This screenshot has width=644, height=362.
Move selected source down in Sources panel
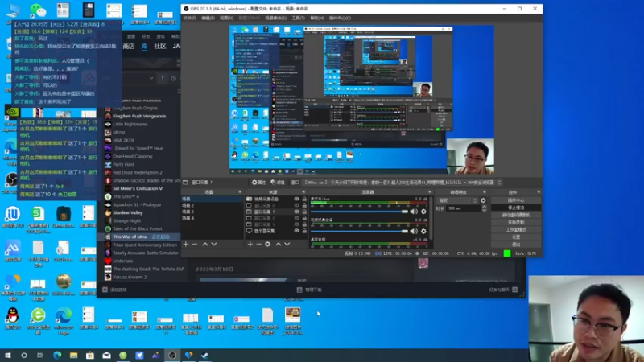point(287,245)
